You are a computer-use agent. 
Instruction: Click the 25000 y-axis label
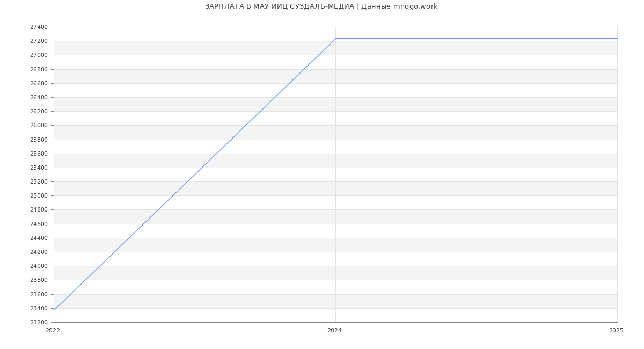(x=39, y=196)
